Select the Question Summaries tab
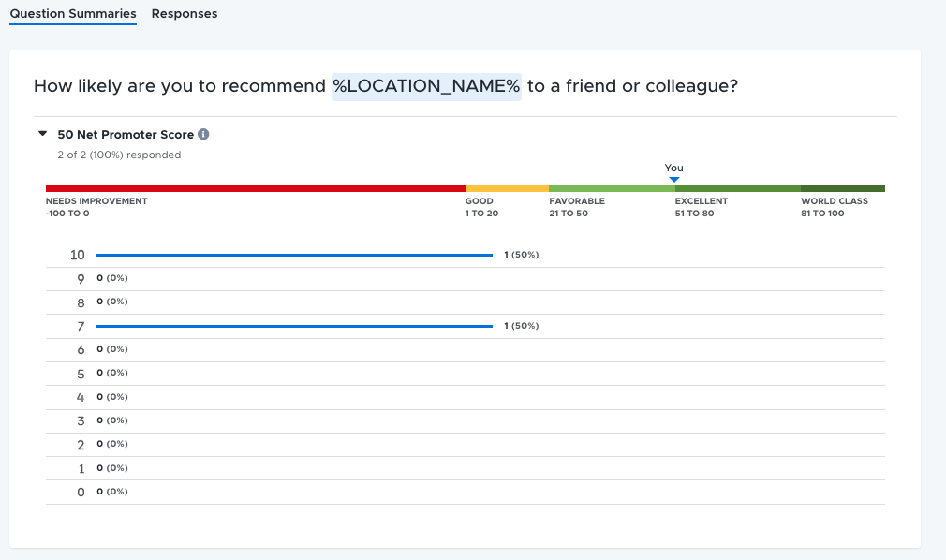This screenshot has width=946, height=560. 72,14
